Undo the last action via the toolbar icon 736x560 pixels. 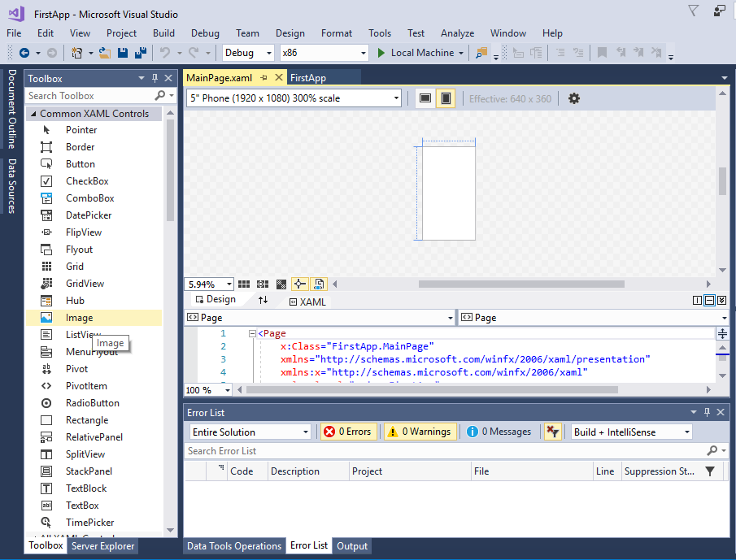tap(165, 53)
